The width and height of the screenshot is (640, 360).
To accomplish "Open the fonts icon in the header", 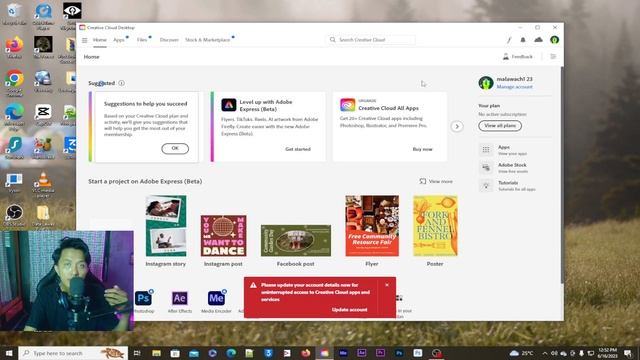I will (x=509, y=40).
